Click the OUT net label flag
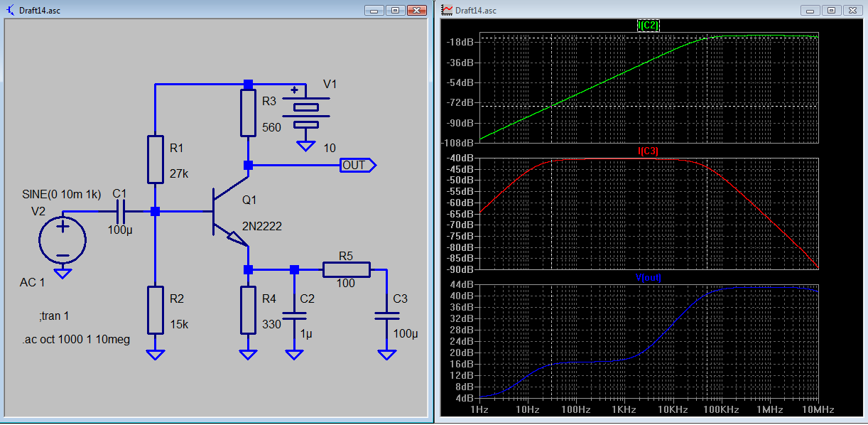Viewport: 868px width, 425px height. [x=358, y=165]
